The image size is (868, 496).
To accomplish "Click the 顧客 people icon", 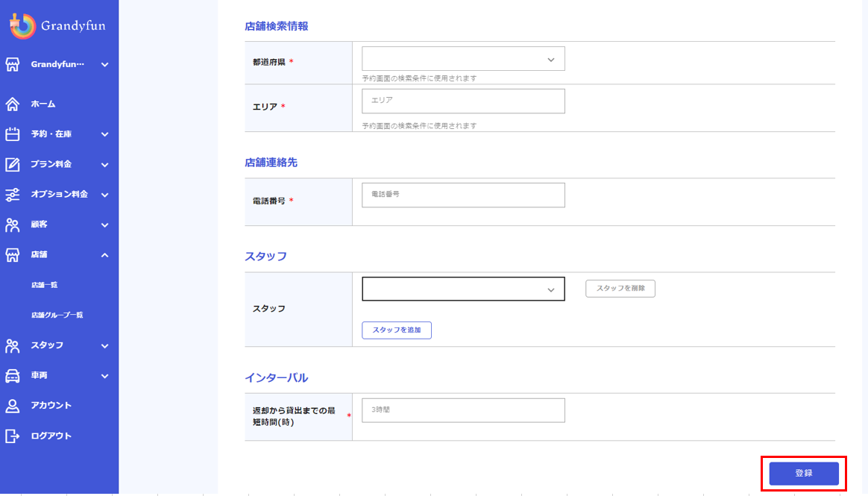I will tap(12, 225).
